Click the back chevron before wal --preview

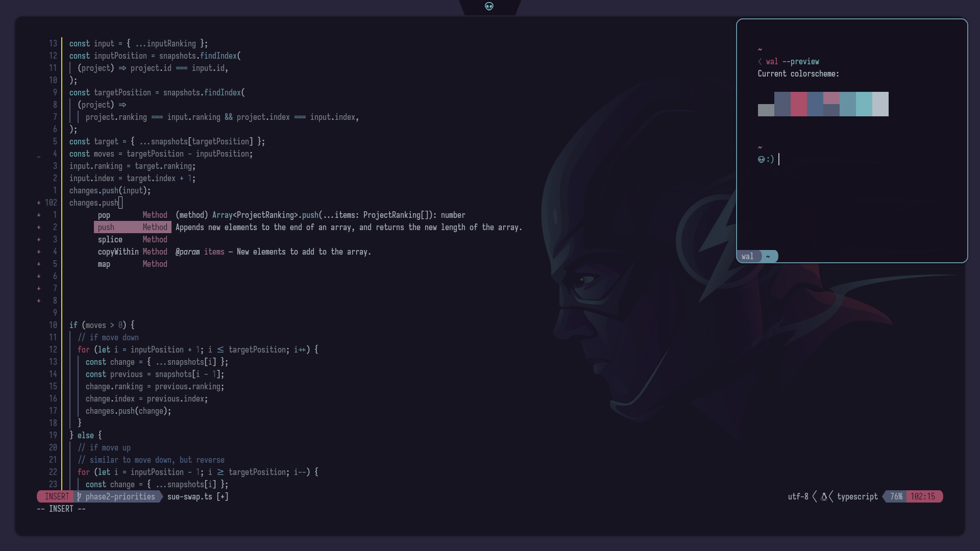click(x=760, y=62)
